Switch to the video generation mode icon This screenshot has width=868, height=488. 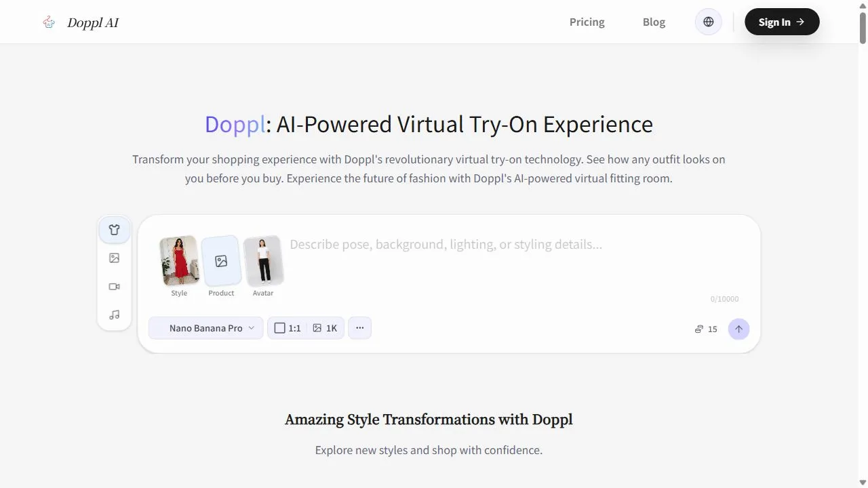click(x=114, y=287)
